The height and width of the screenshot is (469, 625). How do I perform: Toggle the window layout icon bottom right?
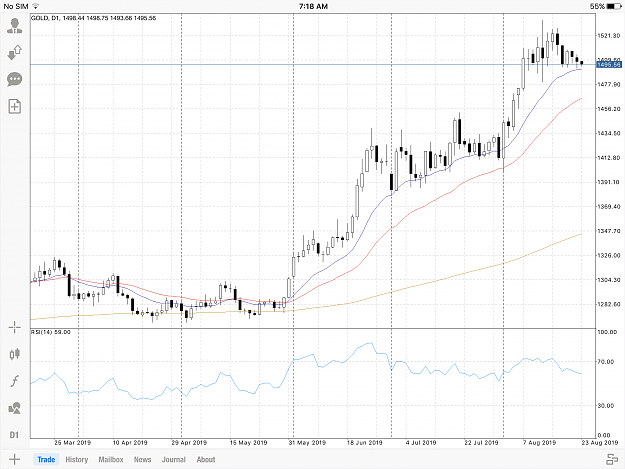point(612,459)
